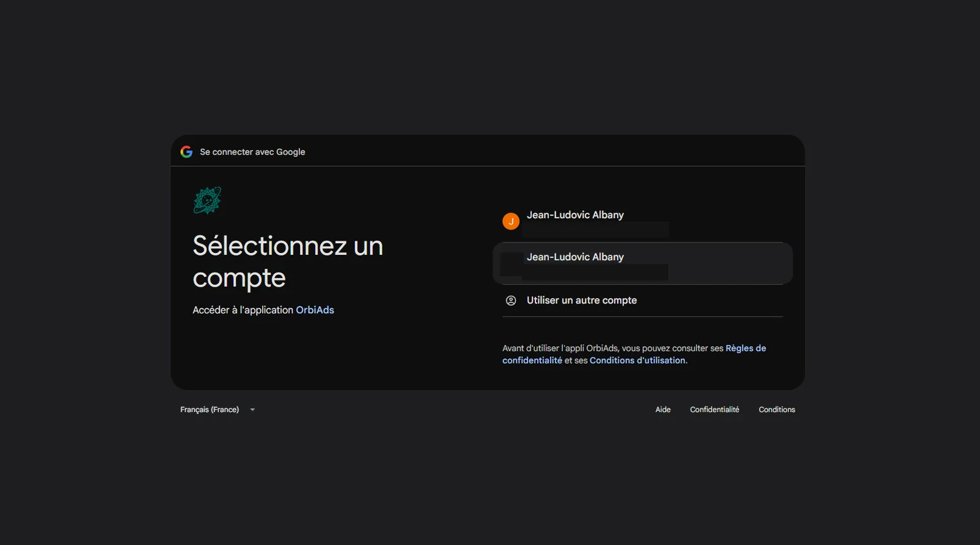Open the Règles de confidentialité link
980x545 pixels.
click(634, 354)
